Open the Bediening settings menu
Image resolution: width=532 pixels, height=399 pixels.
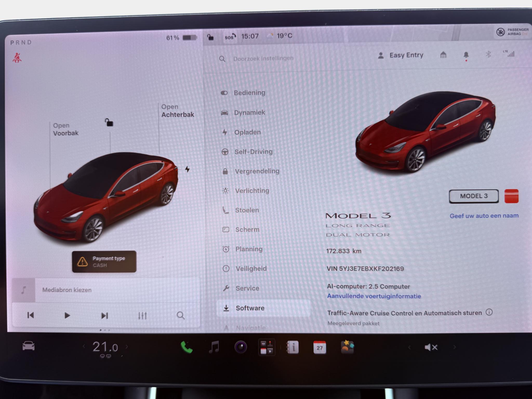(x=243, y=93)
